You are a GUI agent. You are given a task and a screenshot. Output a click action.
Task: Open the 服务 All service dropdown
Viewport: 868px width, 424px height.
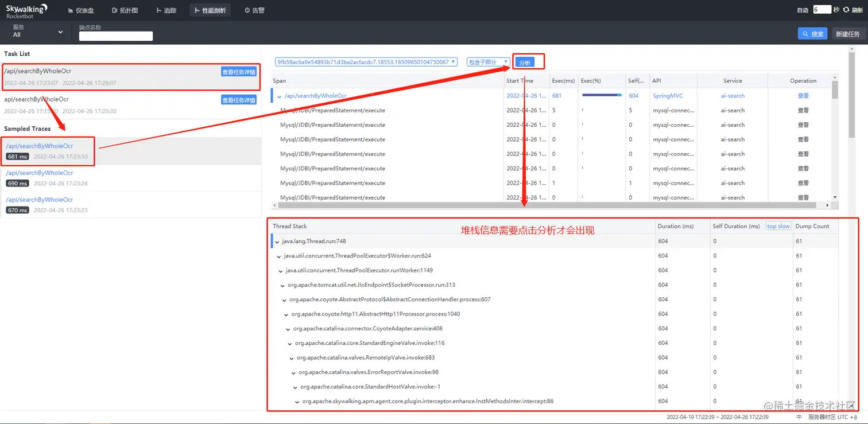(x=37, y=32)
